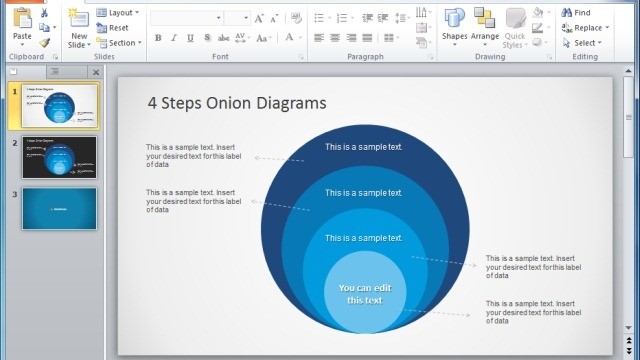Select slide 1 thumbnail
The width and height of the screenshot is (640, 360).
tap(60, 106)
